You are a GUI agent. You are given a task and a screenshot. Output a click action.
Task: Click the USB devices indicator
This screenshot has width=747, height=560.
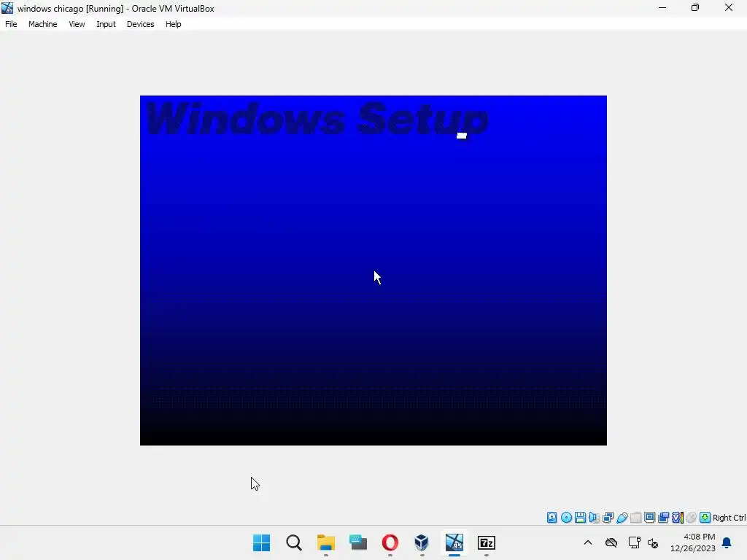622,518
